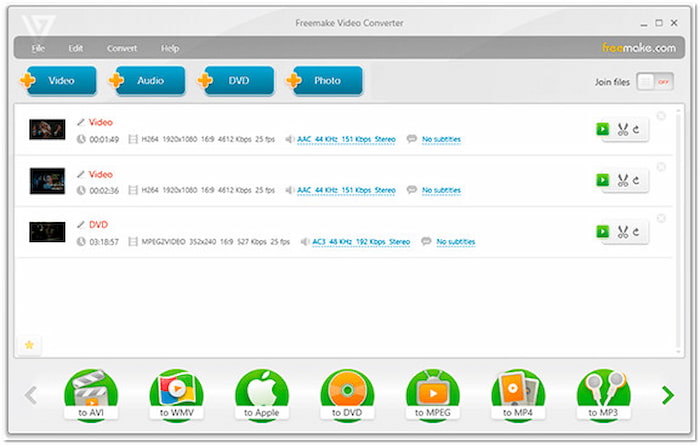Open the Help menu

[170, 48]
